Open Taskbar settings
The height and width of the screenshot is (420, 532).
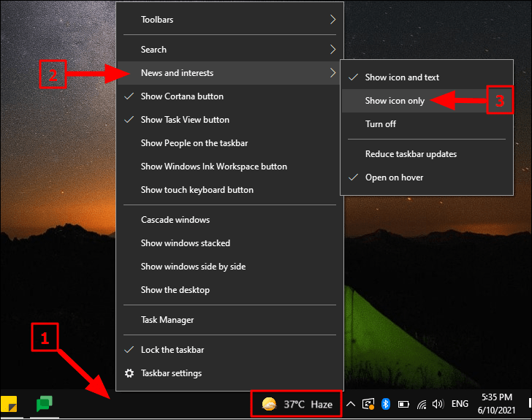click(x=229, y=373)
